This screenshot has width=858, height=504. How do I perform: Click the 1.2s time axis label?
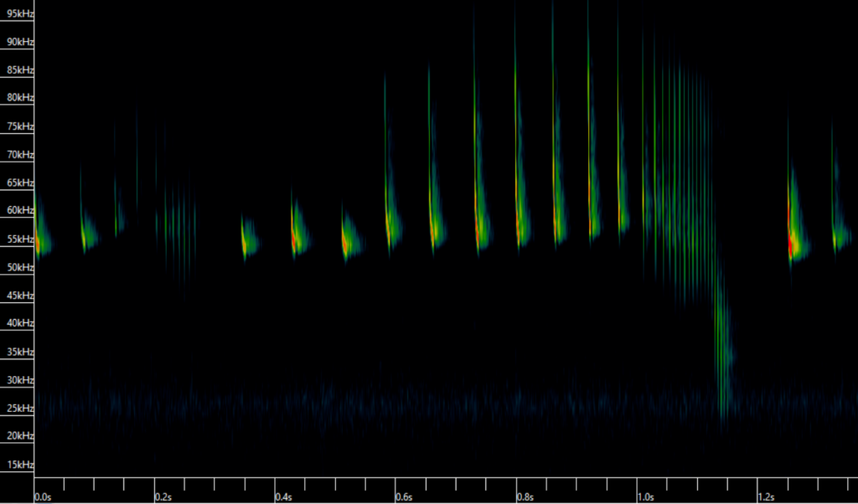767,496
